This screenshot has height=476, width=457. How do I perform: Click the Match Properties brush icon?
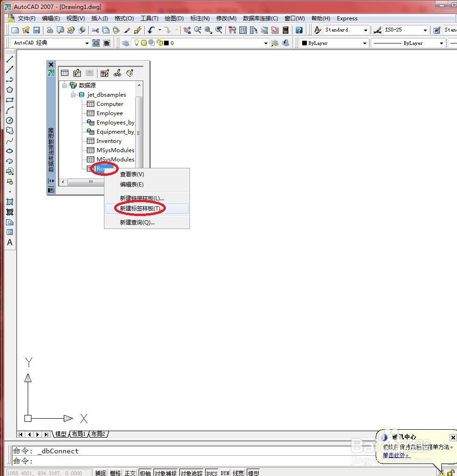[127, 30]
